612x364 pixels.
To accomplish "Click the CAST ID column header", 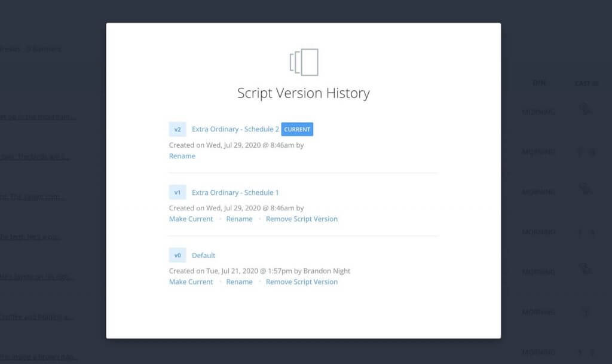I will pos(586,83).
